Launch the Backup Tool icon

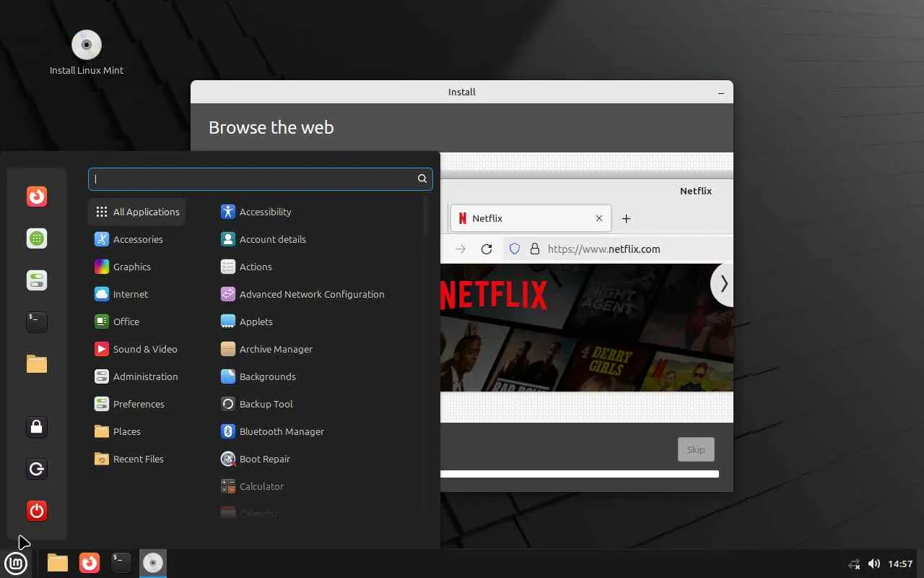[x=228, y=404]
